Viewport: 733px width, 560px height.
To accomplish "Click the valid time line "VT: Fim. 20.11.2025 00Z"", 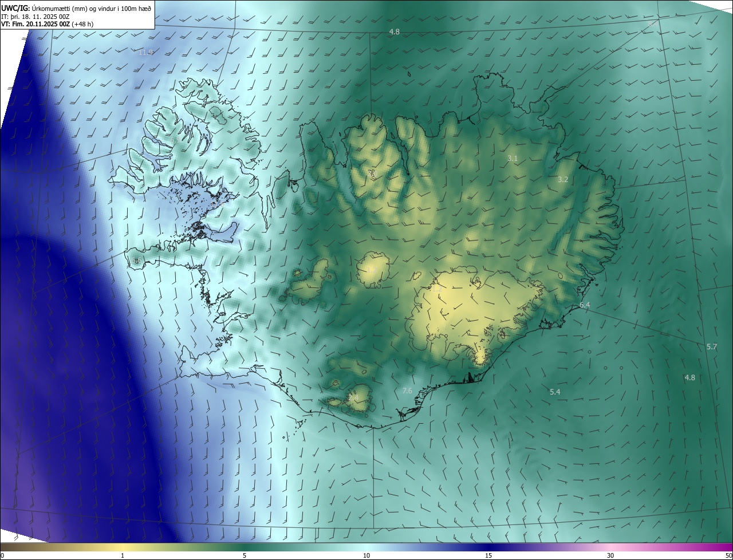I will coord(36,25).
